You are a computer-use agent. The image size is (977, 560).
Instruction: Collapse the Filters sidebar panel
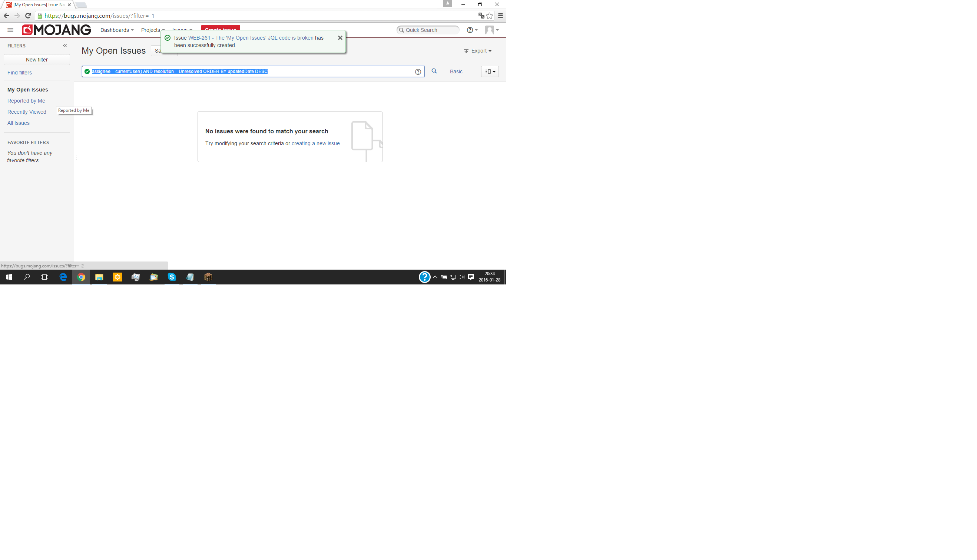point(64,46)
